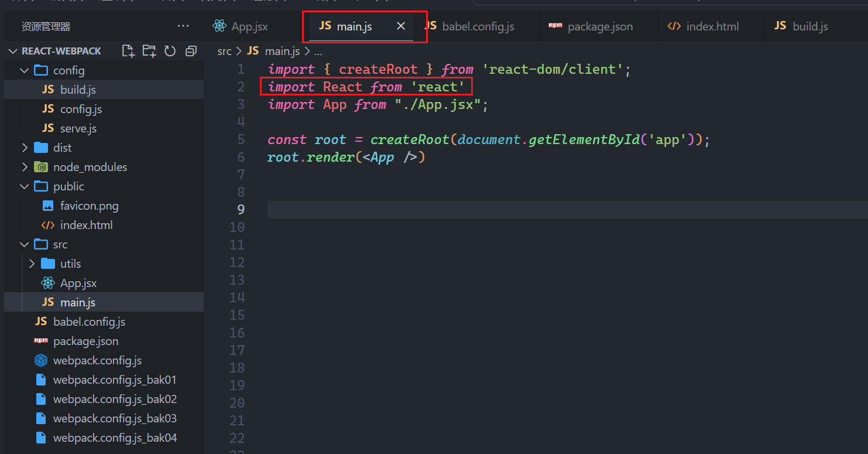Open App.jsx in the file tree

click(104, 283)
